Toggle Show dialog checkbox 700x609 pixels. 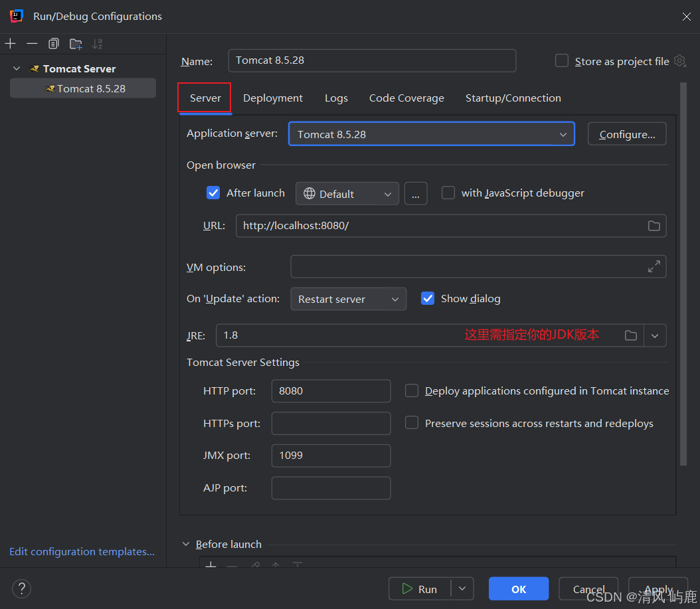click(x=428, y=298)
